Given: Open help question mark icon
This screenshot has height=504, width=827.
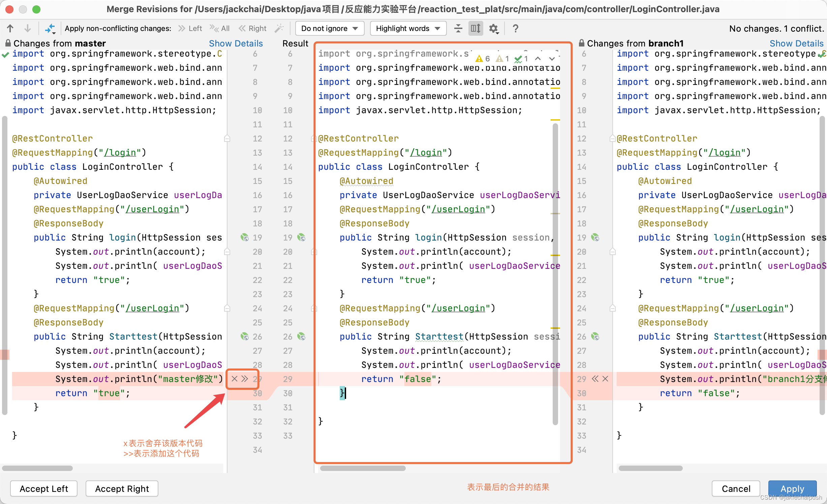Looking at the screenshot, I should pos(515,29).
